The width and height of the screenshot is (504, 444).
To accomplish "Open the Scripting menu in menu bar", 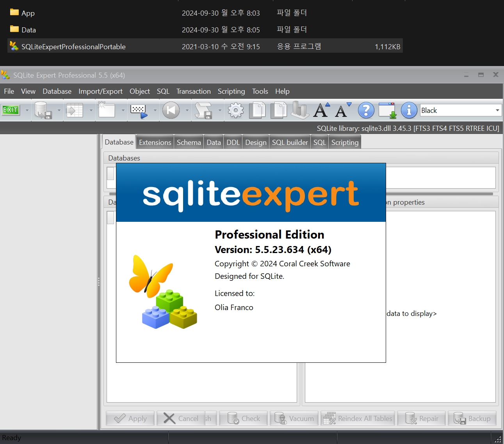I will [x=232, y=91].
